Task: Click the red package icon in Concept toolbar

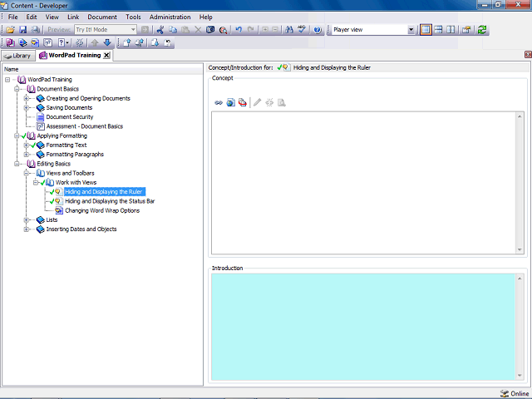Action: pos(242,102)
